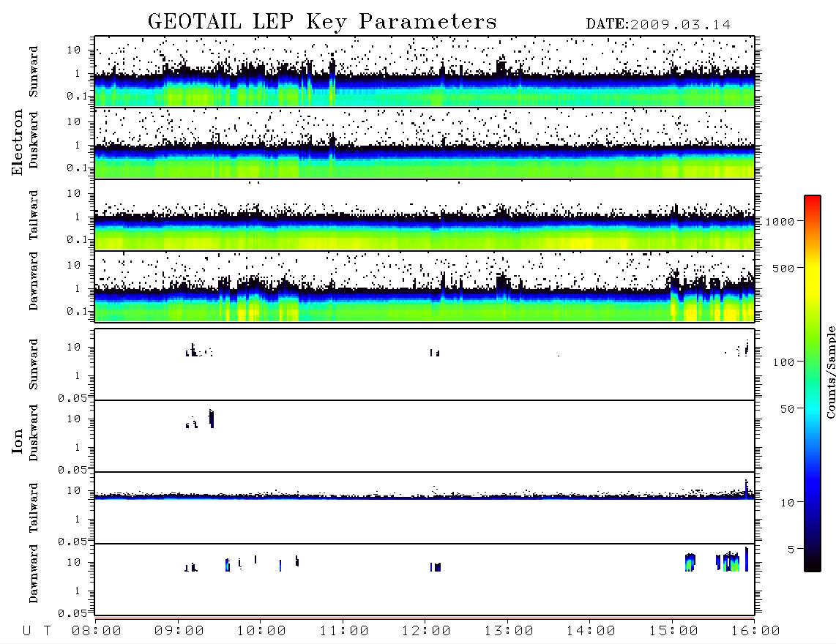
Task: Click the Ion Dawnward burst near 12:08
Action: point(436,566)
